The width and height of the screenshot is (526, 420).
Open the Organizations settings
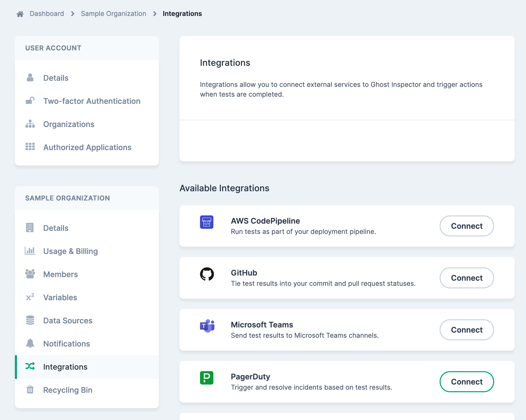pyautogui.click(x=69, y=124)
